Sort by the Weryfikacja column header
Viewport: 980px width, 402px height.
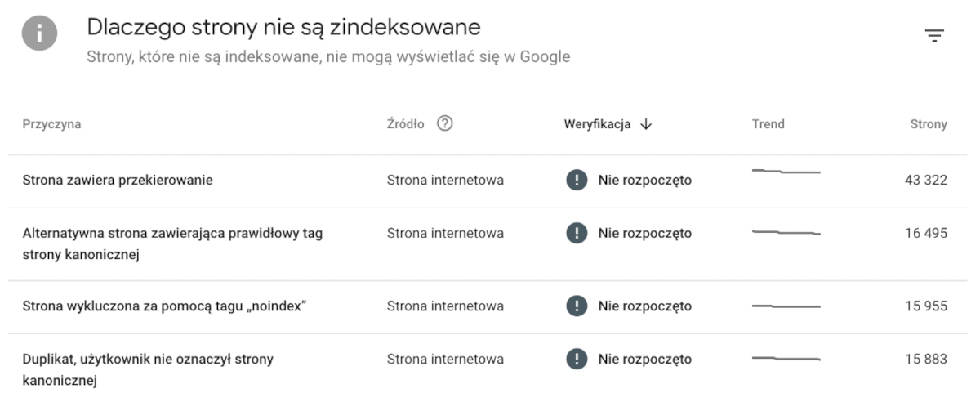(x=597, y=124)
